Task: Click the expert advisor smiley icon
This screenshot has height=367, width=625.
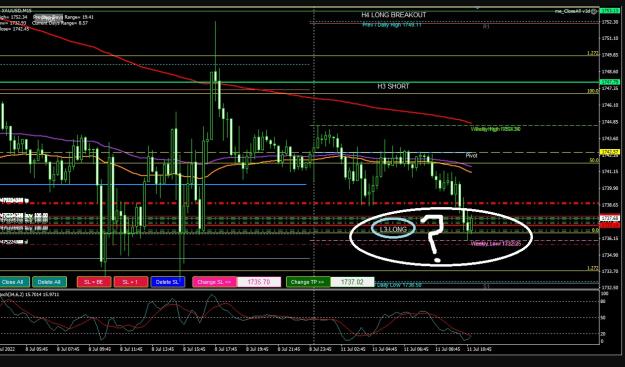Action: tap(594, 11)
